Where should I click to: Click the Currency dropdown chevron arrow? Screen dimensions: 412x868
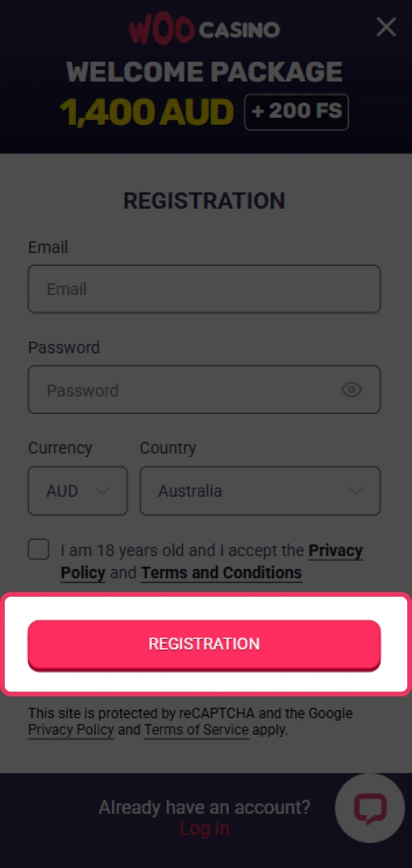tap(102, 490)
